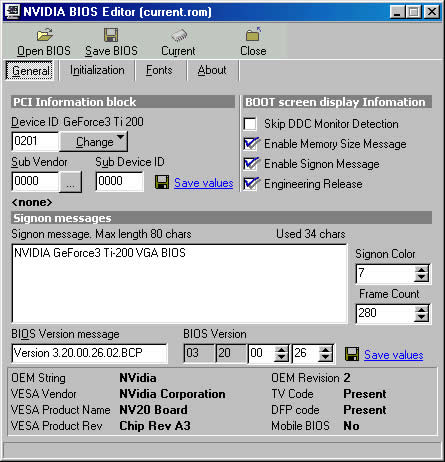Click the BIOS Version message field
Image resolution: width=445 pixels, height=462 pixels.
tap(90, 353)
